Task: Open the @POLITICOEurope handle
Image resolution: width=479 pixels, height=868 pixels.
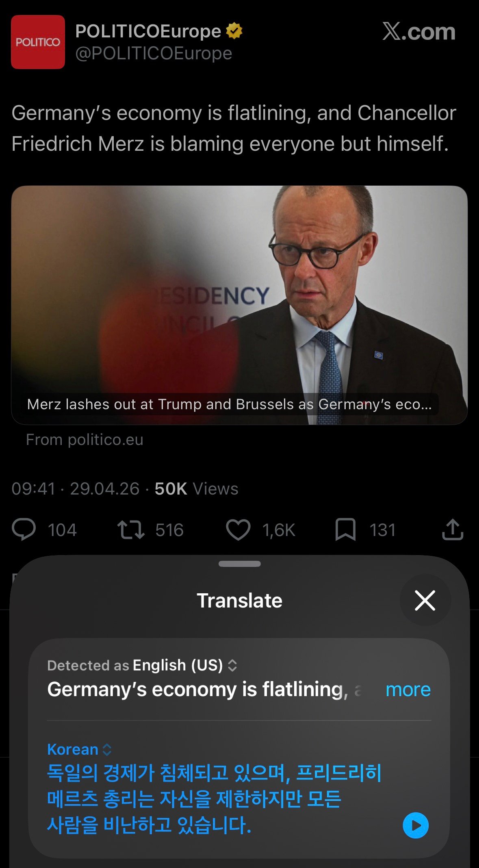Action: click(x=154, y=53)
